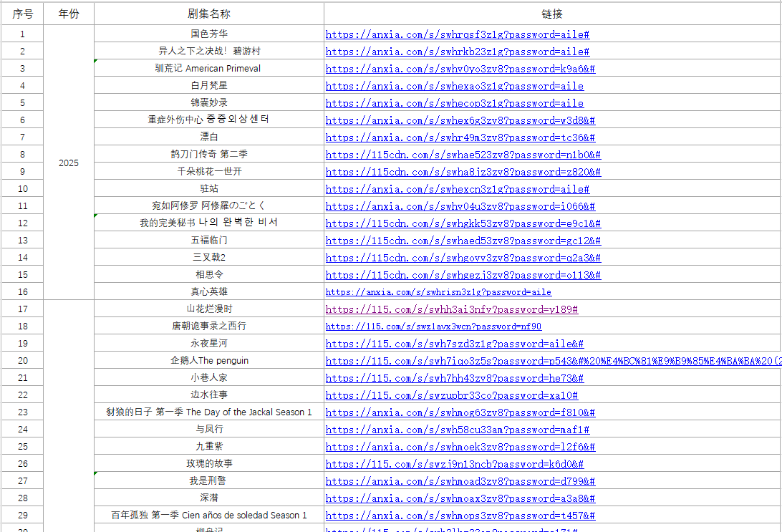The height and width of the screenshot is (532, 782).
Task: Select the 链接 header cell
Action: pyautogui.click(x=552, y=14)
